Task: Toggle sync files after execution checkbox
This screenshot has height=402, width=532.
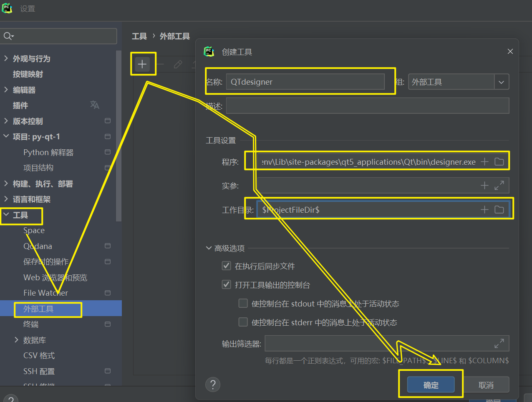Action: (x=226, y=266)
